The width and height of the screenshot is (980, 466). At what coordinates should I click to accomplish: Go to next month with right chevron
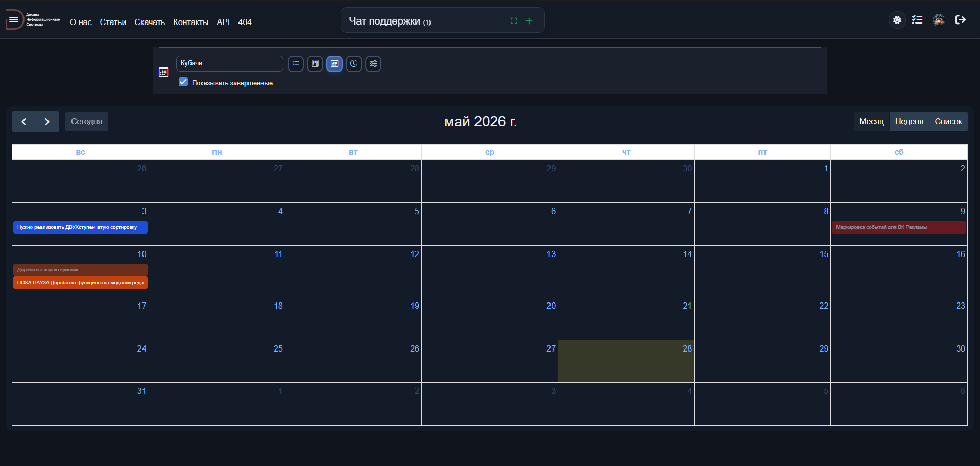point(47,122)
